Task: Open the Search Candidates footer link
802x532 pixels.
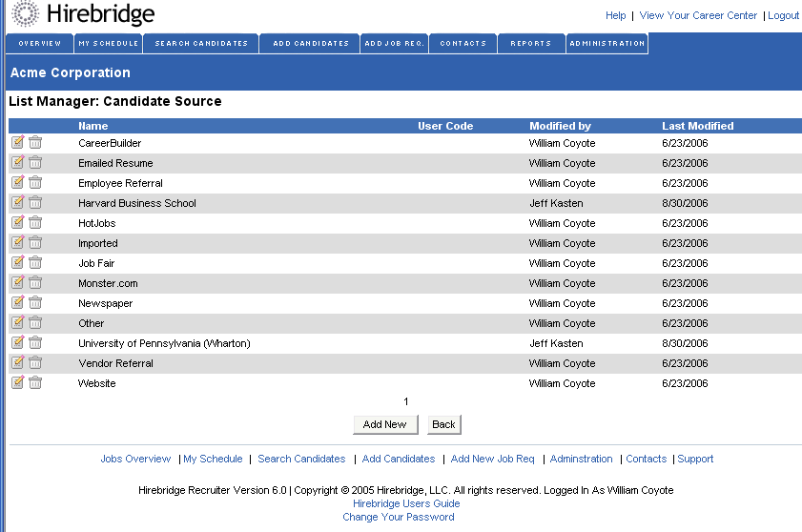Action: [x=301, y=459]
